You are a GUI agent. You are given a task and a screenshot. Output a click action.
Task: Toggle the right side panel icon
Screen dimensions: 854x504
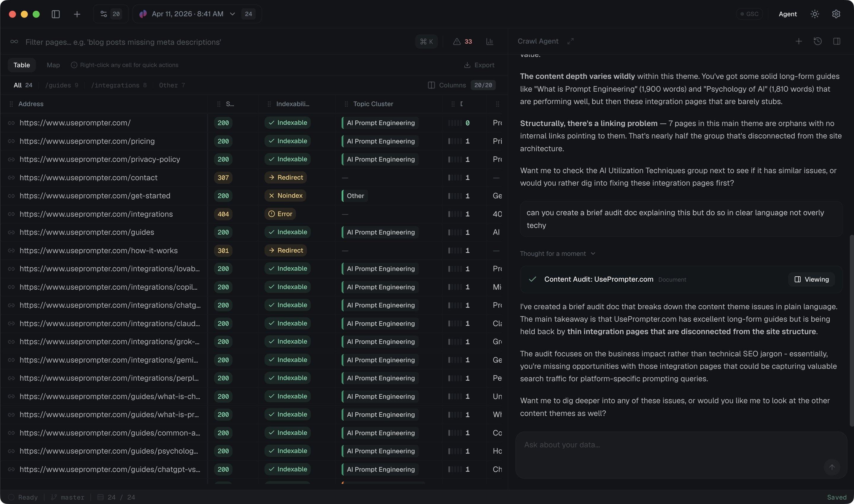tap(837, 41)
